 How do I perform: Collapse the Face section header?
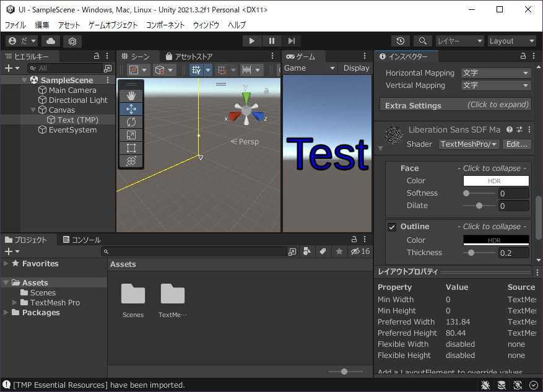(x=459, y=168)
